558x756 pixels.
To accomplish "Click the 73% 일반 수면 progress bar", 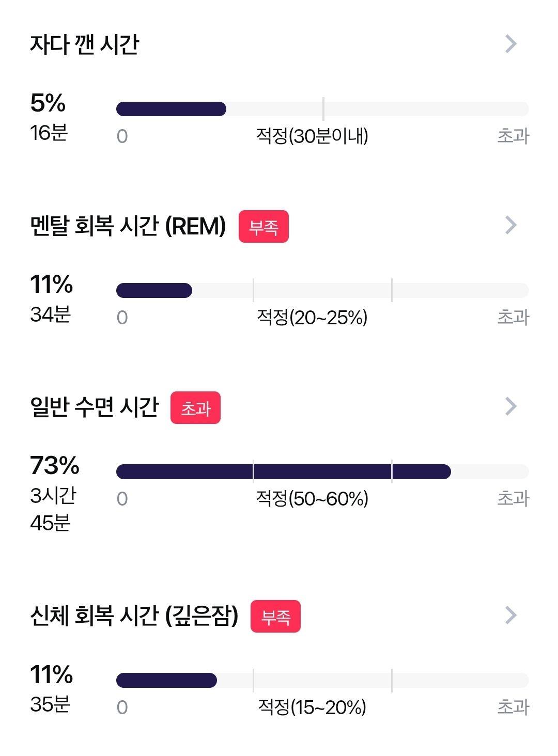I will [x=322, y=471].
